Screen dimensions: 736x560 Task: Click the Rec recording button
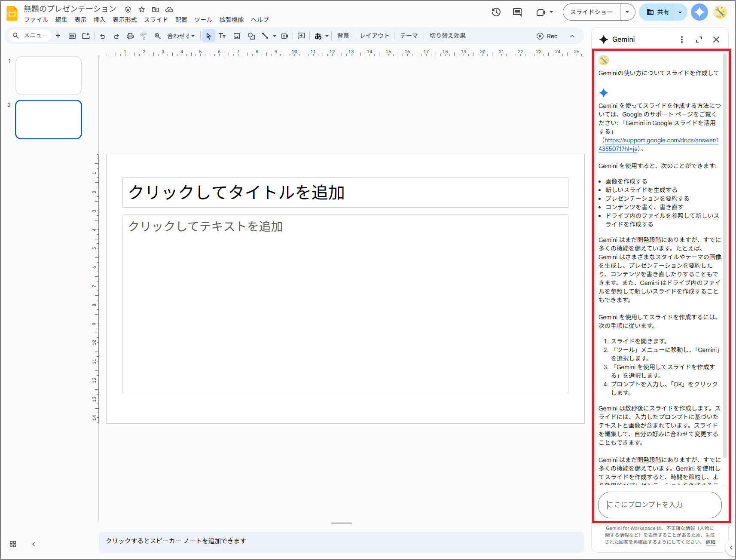pyautogui.click(x=547, y=36)
